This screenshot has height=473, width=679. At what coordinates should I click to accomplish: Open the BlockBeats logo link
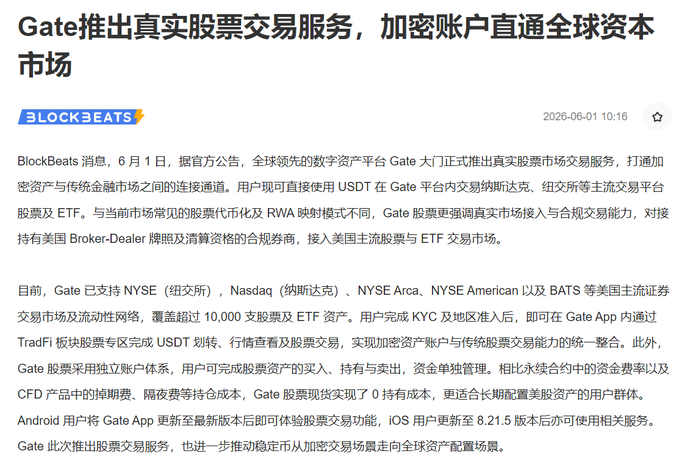tap(81, 117)
